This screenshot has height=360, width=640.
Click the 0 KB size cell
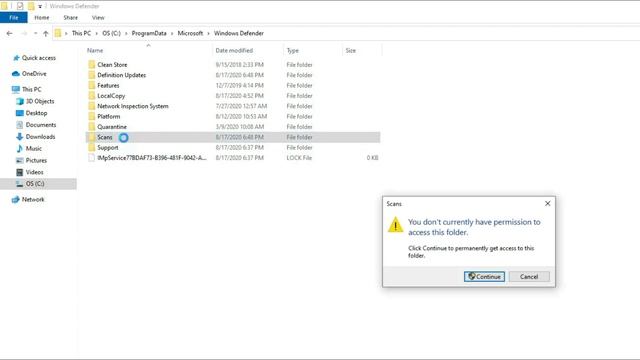tap(372, 158)
